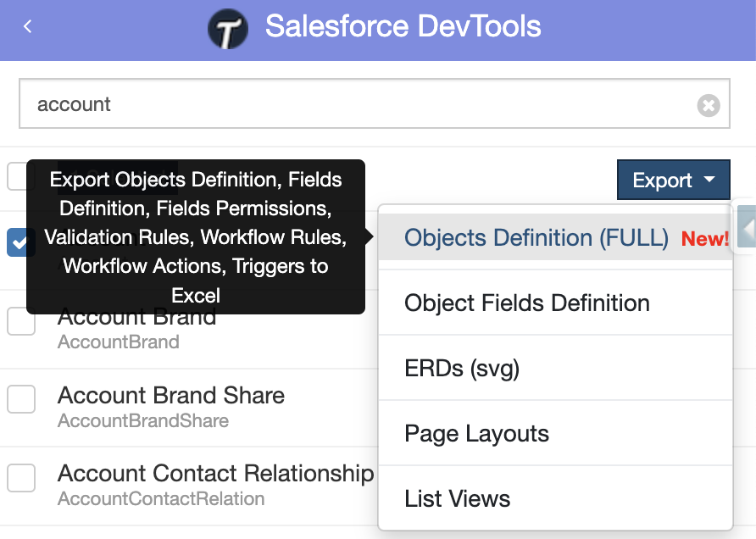Select ERDs (svg) export option
The image size is (756, 539).
pyautogui.click(x=555, y=368)
